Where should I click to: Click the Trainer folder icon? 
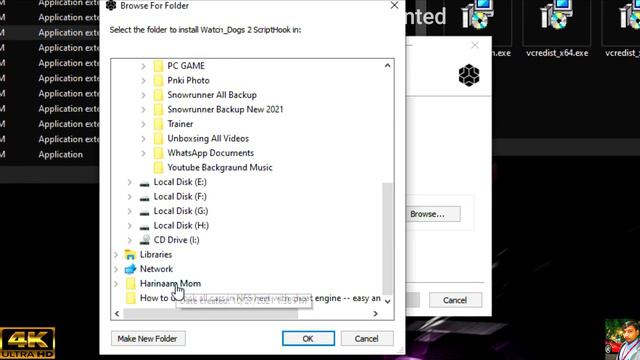click(158, 124)
